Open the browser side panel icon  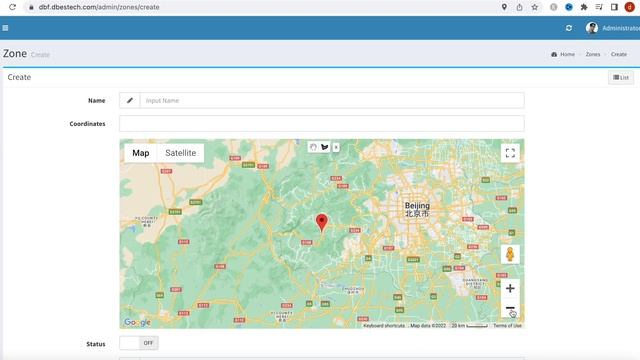614,7
